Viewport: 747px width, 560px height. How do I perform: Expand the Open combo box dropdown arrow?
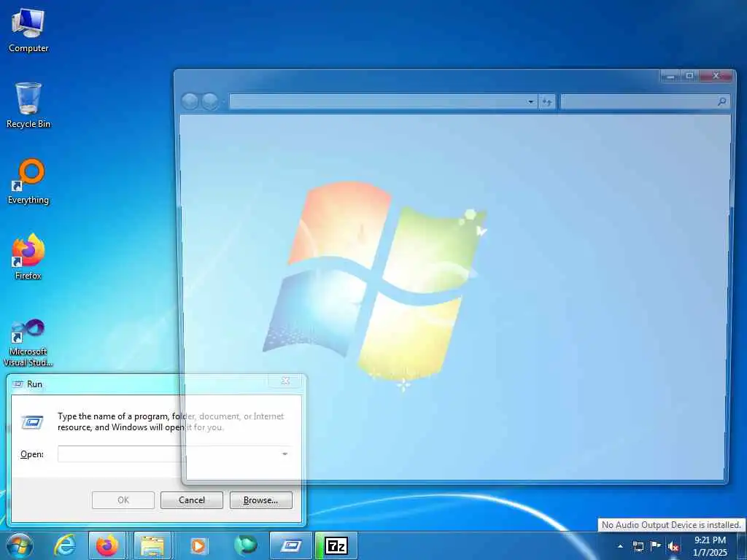pyautogui.click(x=285, y=454)
